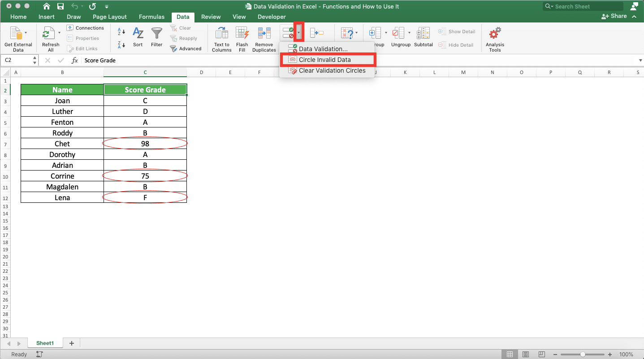Expand the Data Validation dropdown arrow
This screenshot has width=644, height=359.
coord(298,32)
